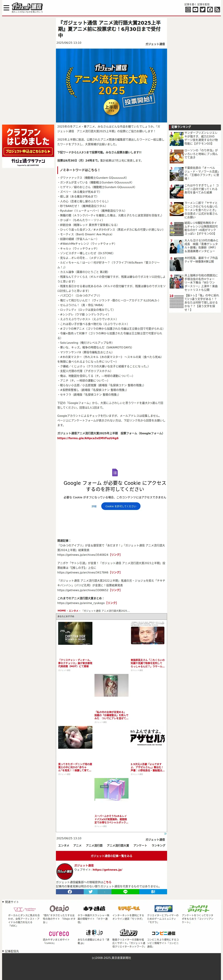Open the Twitter icon in header
Viewport: 223px width, 980px height.
tap(203, 10)
